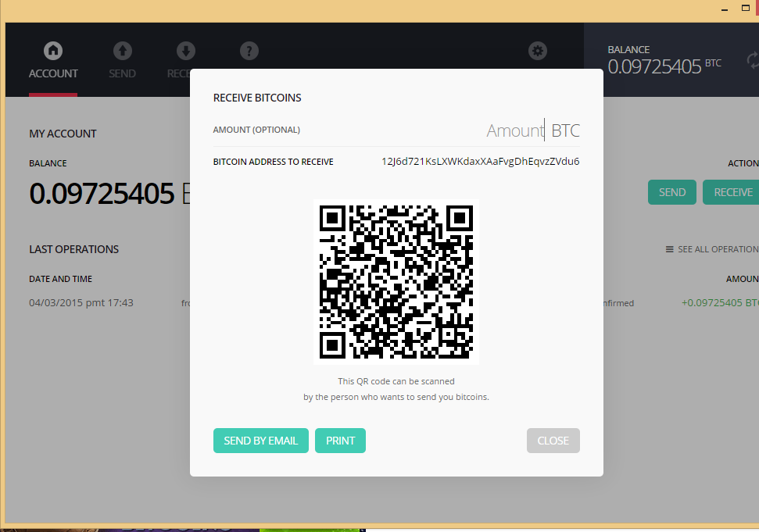Image resolution: width=759 pixels, height=532 pixels.
Task: Click the Send up-arrow icon
Action: 122,52
